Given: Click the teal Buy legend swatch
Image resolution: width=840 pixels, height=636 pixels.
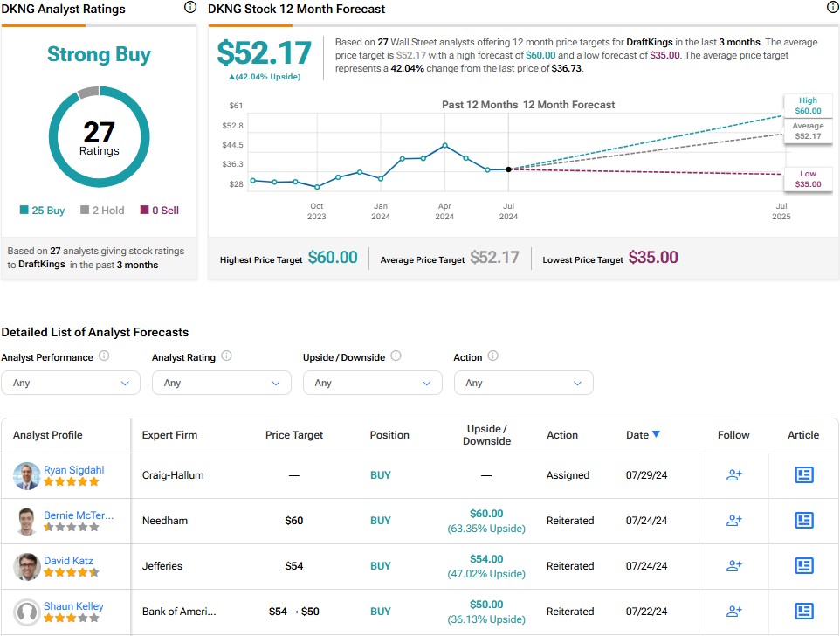Looking at the screenshot, I should (24, 211).
